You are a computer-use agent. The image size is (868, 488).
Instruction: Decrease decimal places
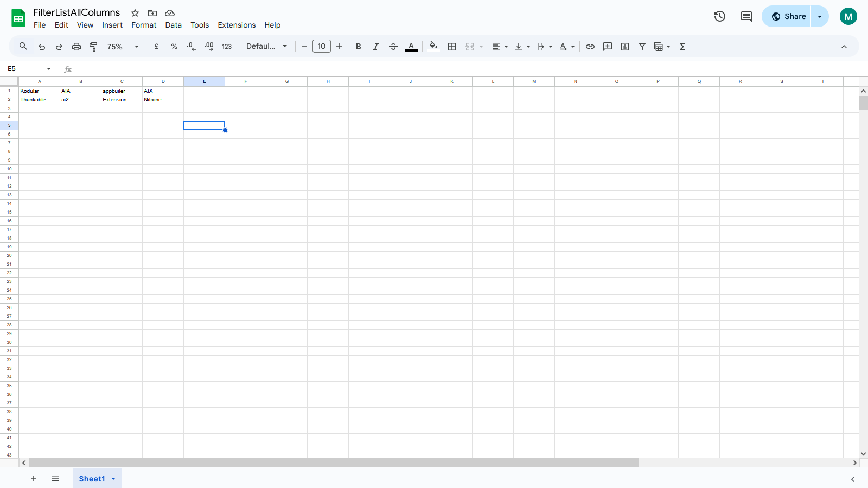point(192,47)
